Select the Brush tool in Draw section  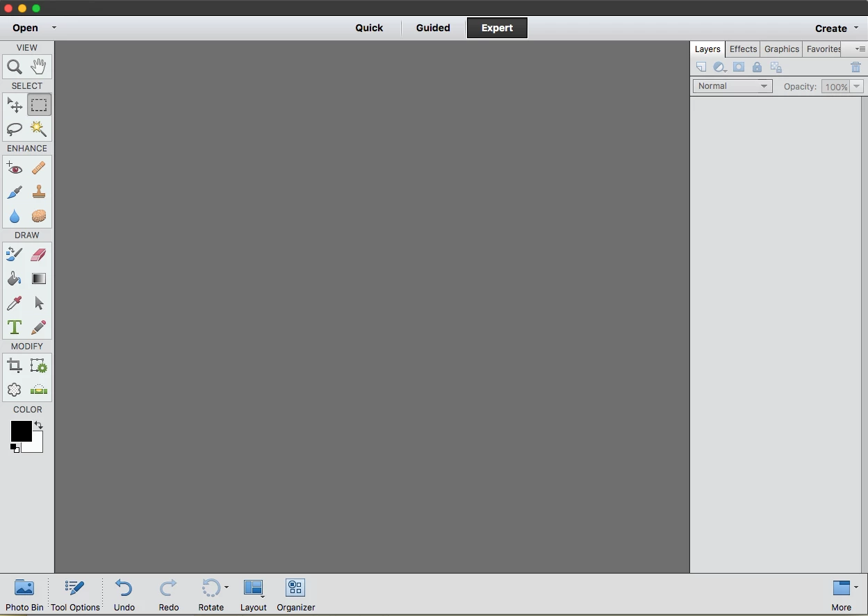coord(15,255)
